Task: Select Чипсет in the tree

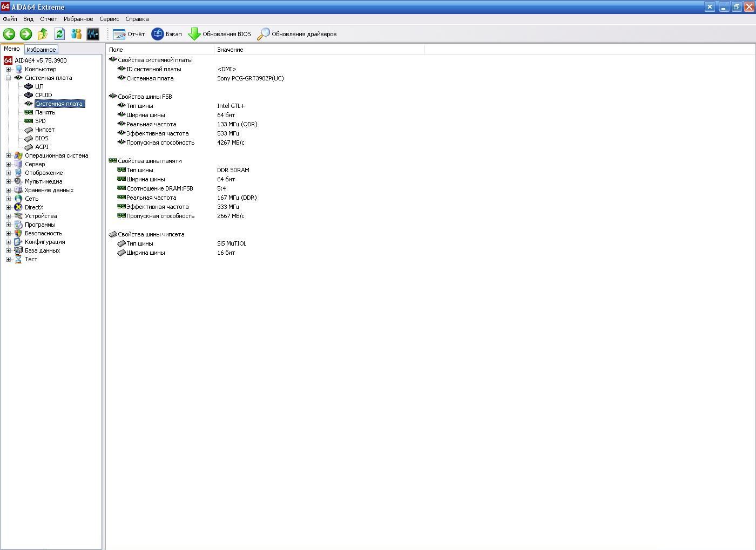Action: click(x=45, y=130)
